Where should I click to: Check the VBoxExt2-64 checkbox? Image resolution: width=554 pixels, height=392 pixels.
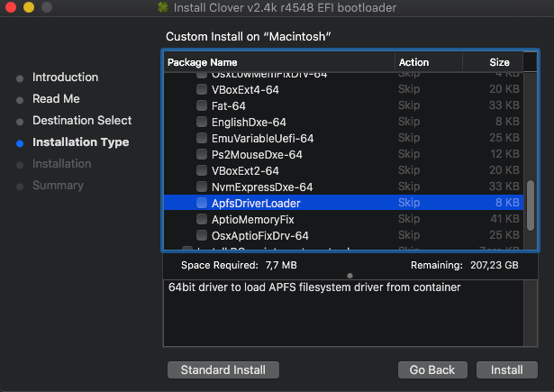[x=202, y=170]
